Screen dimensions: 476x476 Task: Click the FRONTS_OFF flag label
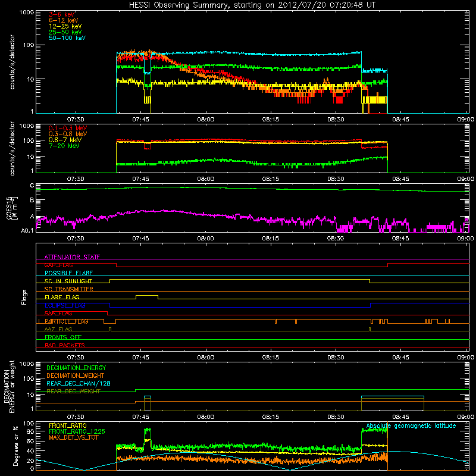[x=63, y=337]
